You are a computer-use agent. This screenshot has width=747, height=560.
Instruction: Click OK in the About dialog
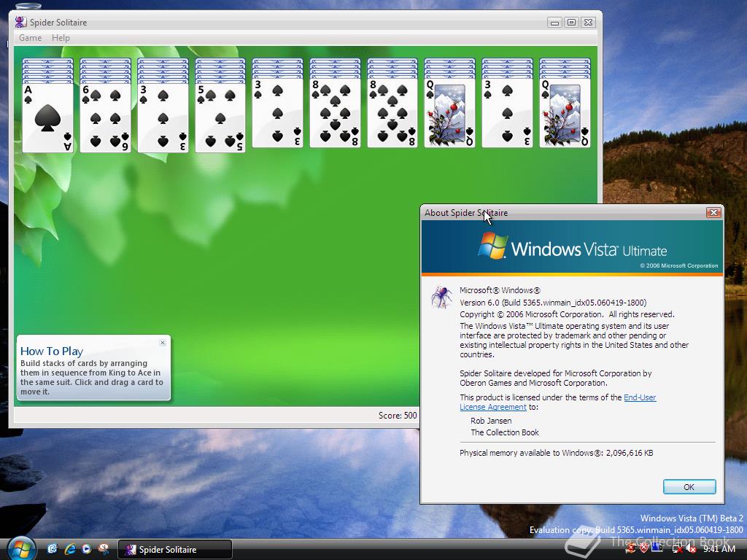tap(689, 486)
